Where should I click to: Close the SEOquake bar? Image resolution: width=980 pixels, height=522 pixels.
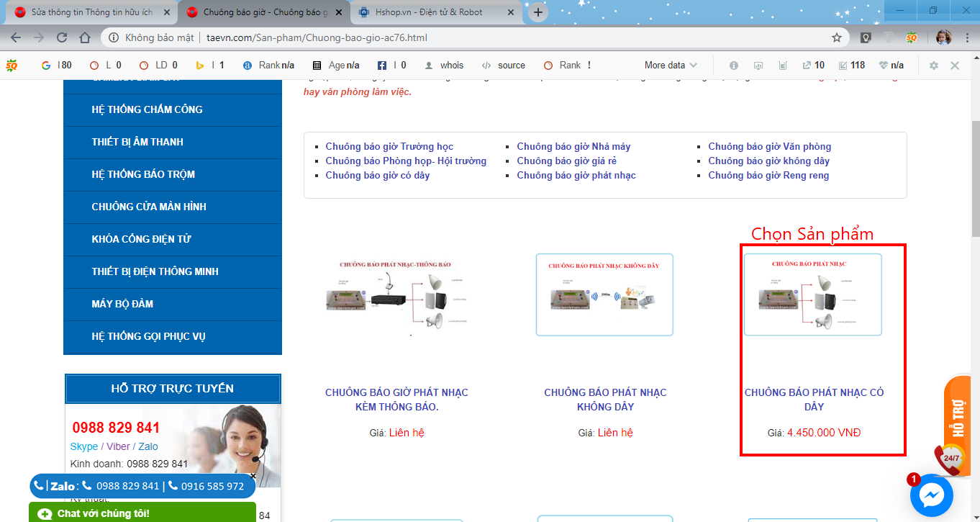tap(955, 65)
